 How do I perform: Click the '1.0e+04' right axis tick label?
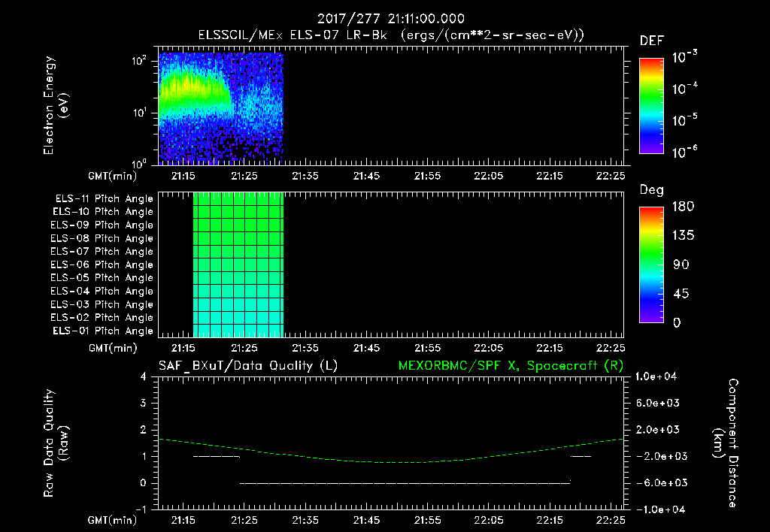(x=656, y=377)
